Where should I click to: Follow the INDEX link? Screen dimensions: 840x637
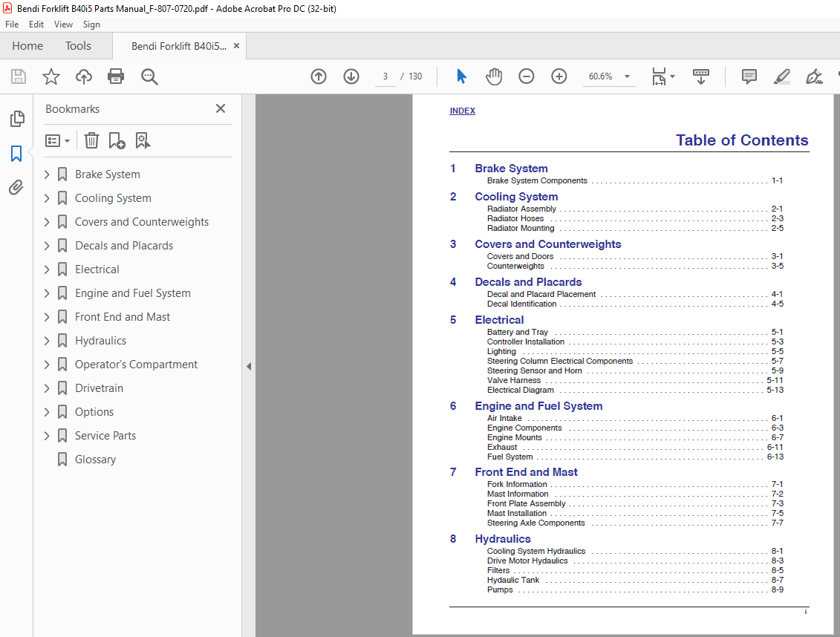click(462, 111)
